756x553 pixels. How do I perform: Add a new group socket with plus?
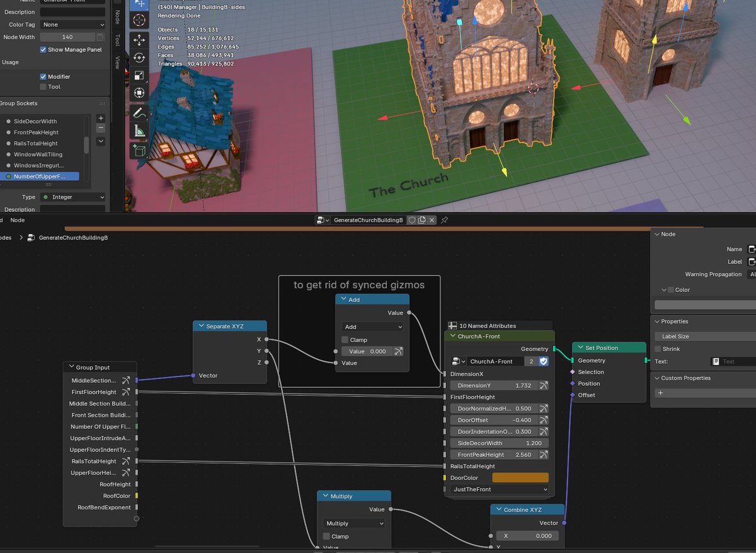[x=101, y=118]
